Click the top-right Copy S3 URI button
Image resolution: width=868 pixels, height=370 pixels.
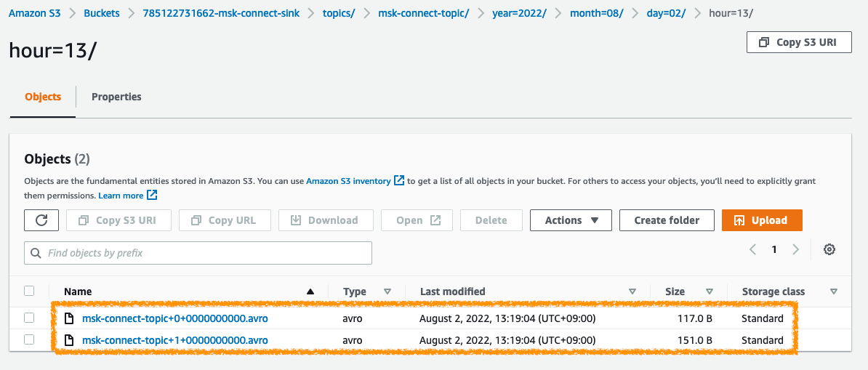[x=799, y=42]
